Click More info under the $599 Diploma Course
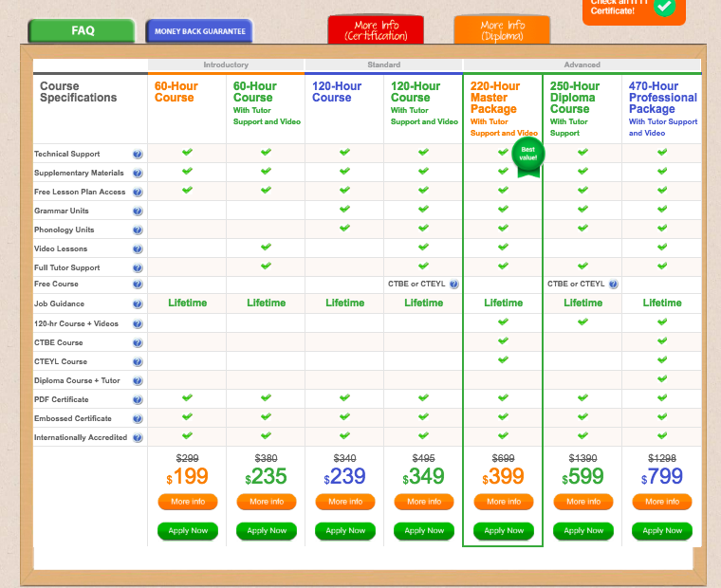Image resolution: width=721 pixels, height=588 pixels. (582, 502)
